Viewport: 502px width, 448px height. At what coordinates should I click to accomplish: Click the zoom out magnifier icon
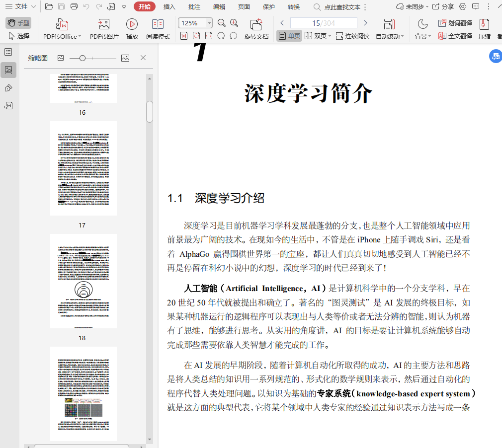click(x=222, y=23)
